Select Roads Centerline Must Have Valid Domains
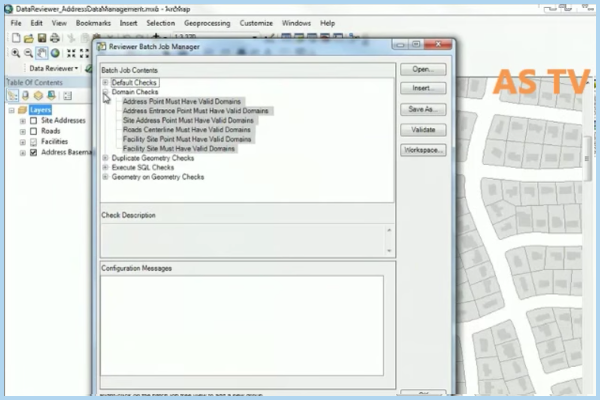This screenshot has width=600, height=400. click(186, 129)
